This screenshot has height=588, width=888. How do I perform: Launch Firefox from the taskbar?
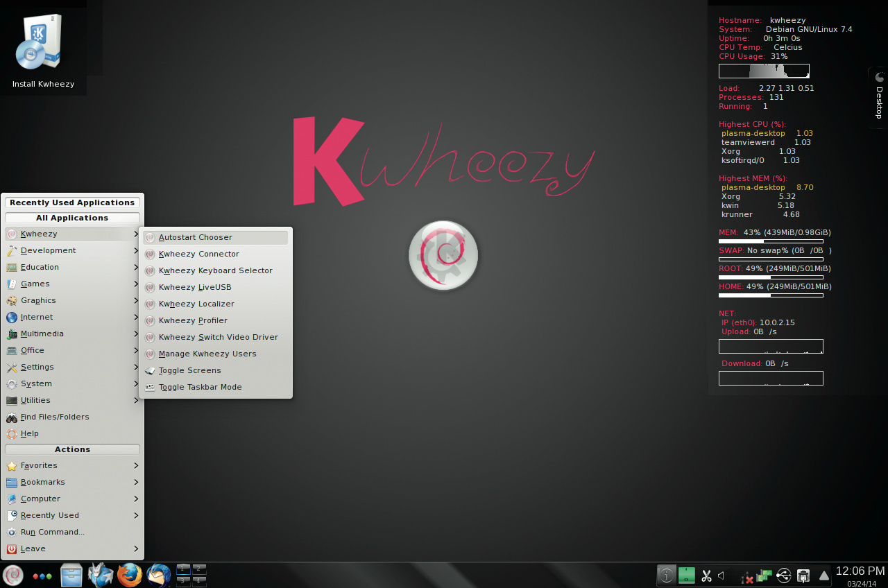click(x=129, y=575)
